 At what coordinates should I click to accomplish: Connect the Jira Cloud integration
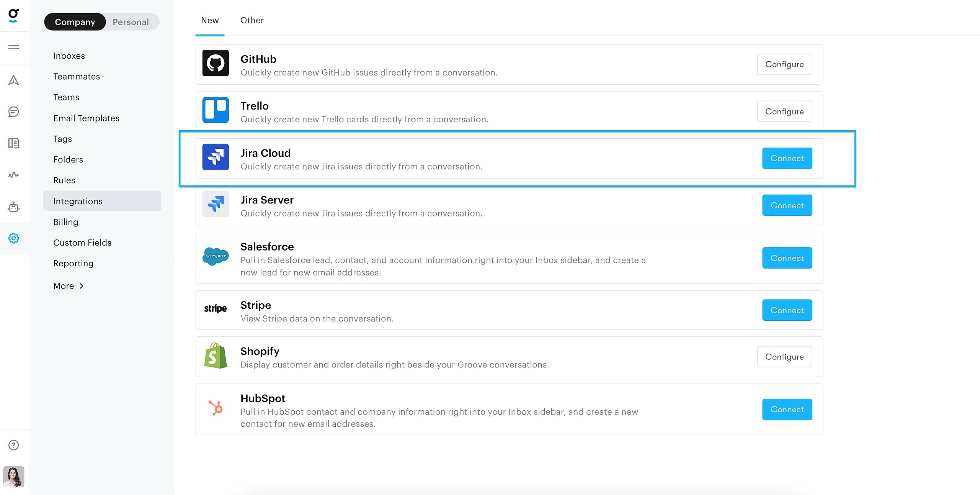pyautogui.click(x=787, y=158)
